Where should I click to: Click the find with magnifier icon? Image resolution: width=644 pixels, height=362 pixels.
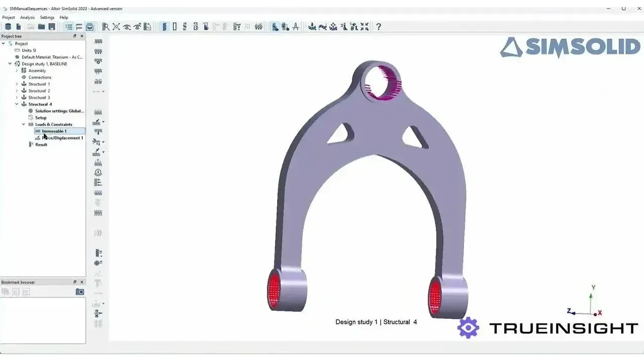[105, 27]
